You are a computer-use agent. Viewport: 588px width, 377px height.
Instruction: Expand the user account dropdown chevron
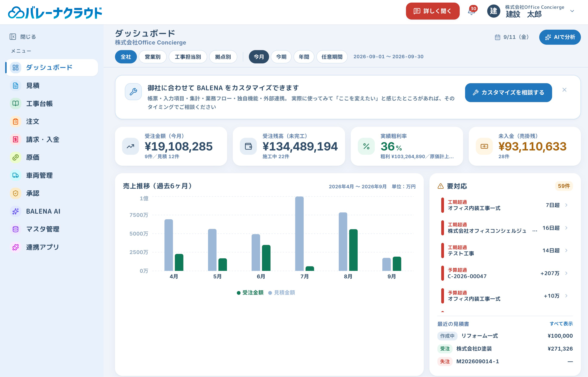[x=572, y=11]
